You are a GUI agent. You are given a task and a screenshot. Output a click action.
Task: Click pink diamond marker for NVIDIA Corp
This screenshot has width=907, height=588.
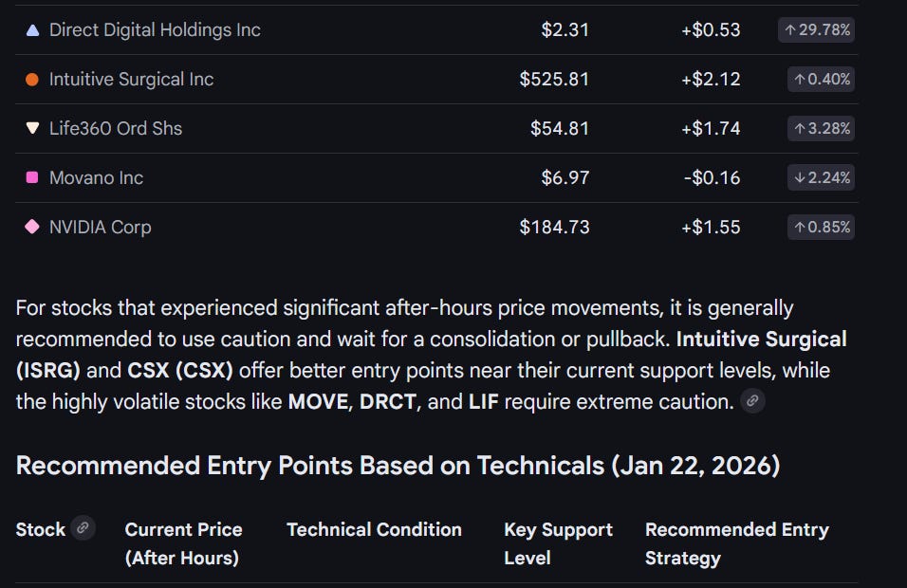pyautogui.click(x=32, y=227)
